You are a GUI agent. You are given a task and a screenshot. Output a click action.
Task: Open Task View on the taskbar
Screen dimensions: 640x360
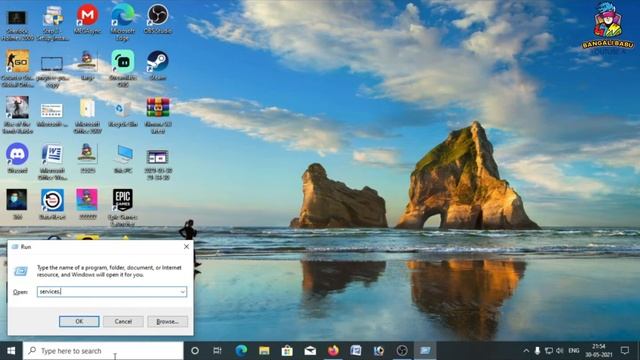pyautogui.click(x=218, y=351)
